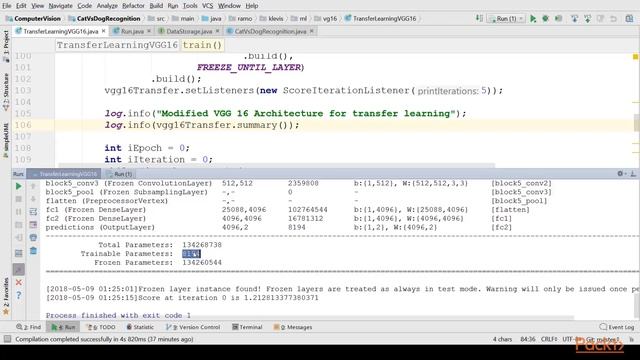The height and width of the screenshot is (360, 640).
Task: Open the Statistic tool window
Action: tap(140, 327)
